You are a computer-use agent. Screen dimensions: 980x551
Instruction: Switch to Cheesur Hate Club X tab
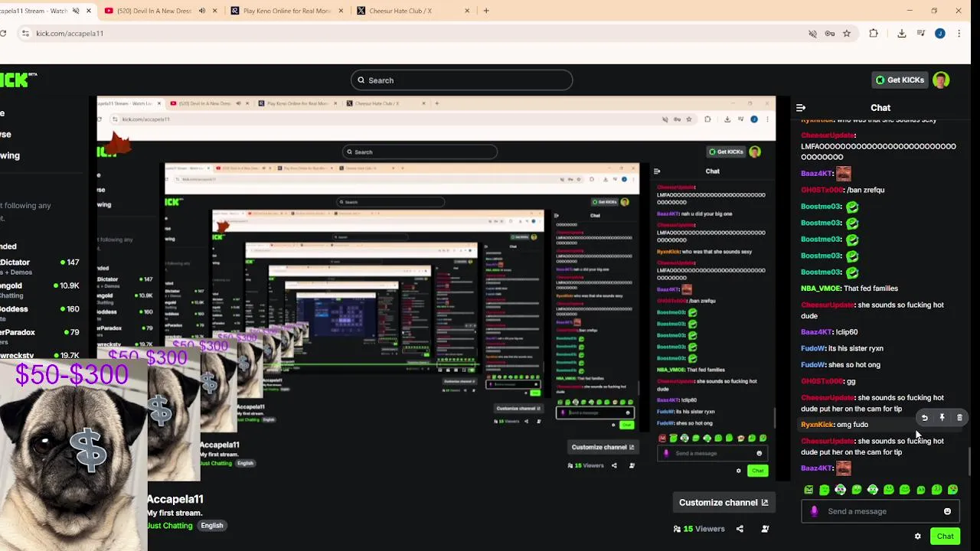[x=413, y=11]
